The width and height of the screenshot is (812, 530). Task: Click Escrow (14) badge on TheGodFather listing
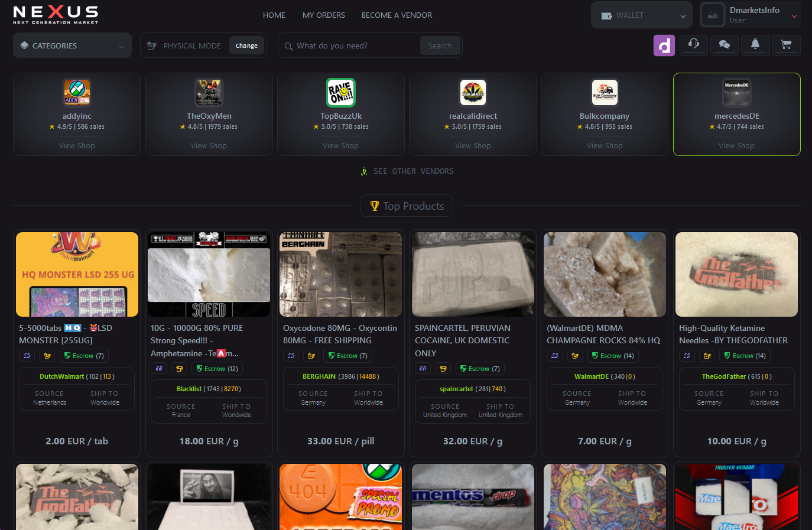[745, 356]
